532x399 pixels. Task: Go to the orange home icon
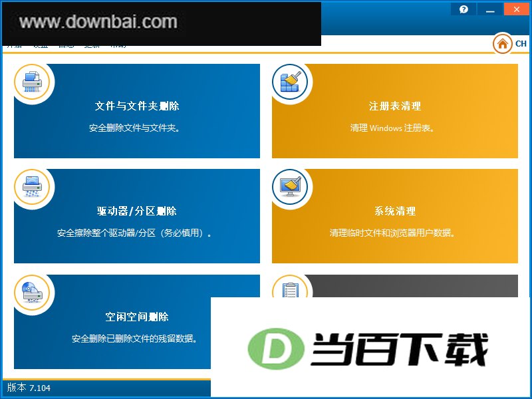coord(503,43)
